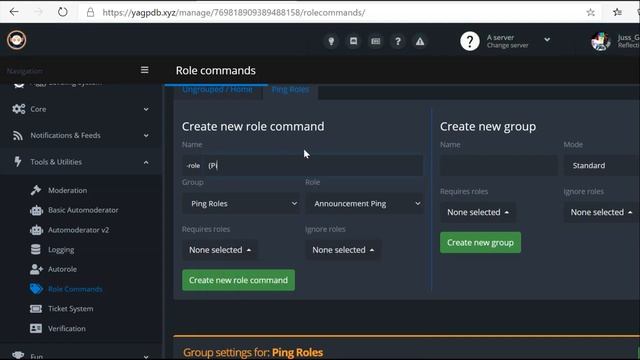This screenshot has height=360, width=640.
Task: Open the Role dropdown showing Announcement Ping
Action: 365,203
